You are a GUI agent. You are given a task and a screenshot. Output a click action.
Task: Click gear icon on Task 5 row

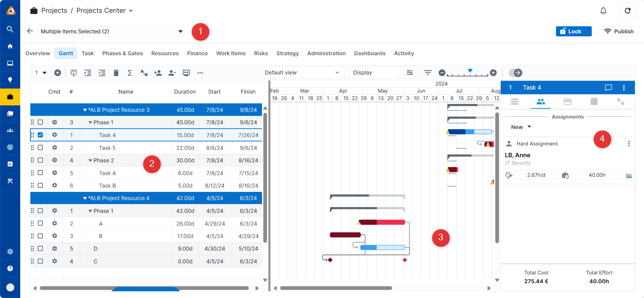point(55,148)
